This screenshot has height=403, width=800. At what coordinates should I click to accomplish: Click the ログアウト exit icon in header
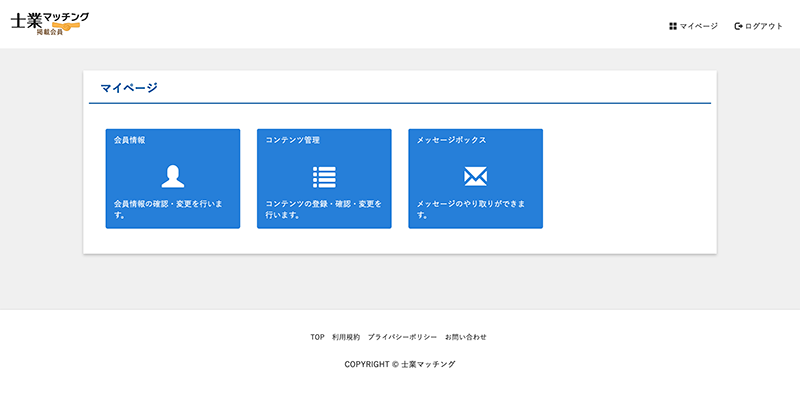tap(738, 26)
